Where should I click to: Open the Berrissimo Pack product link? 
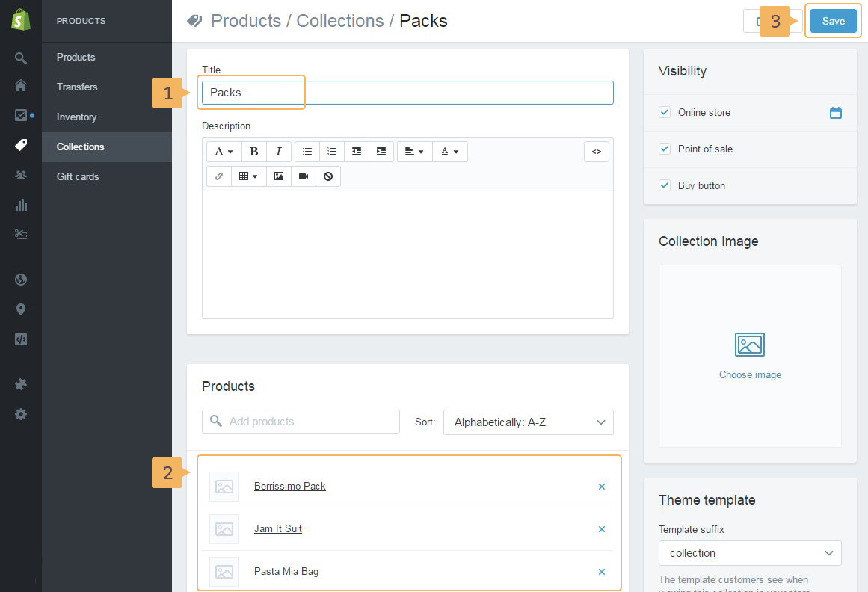pyautogui.click(x=289, y=486)
